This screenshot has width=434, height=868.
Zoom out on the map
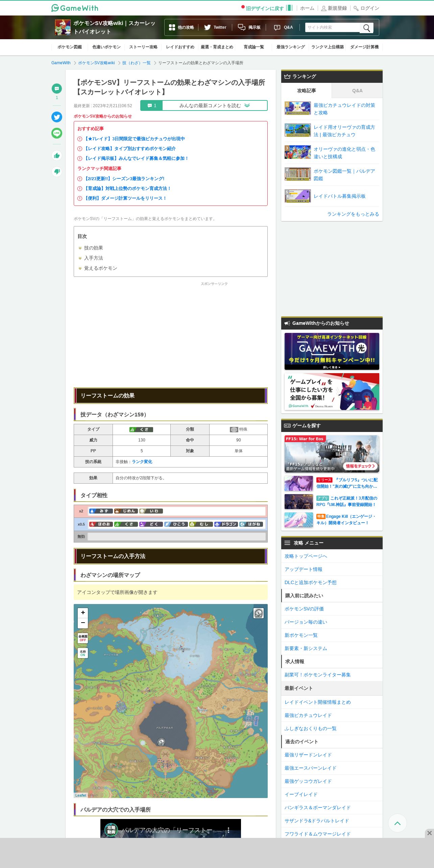point(83,623)
